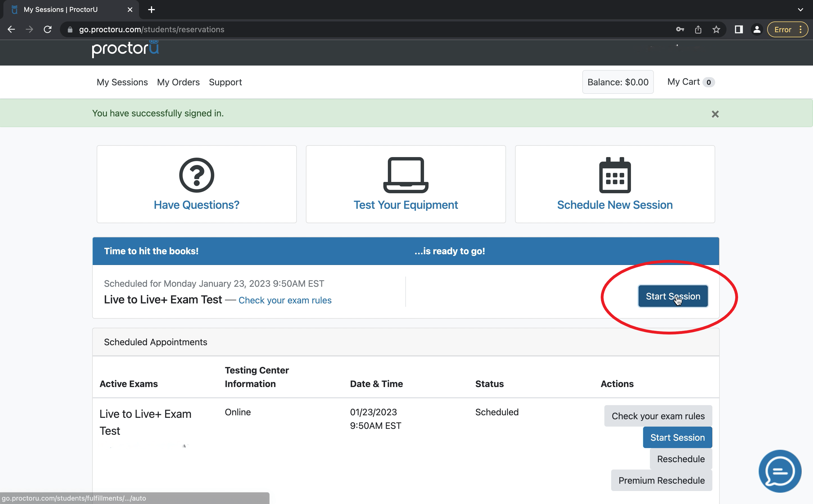813x504 pixels.
Task: Open the Support menu item
Action: 225,82
